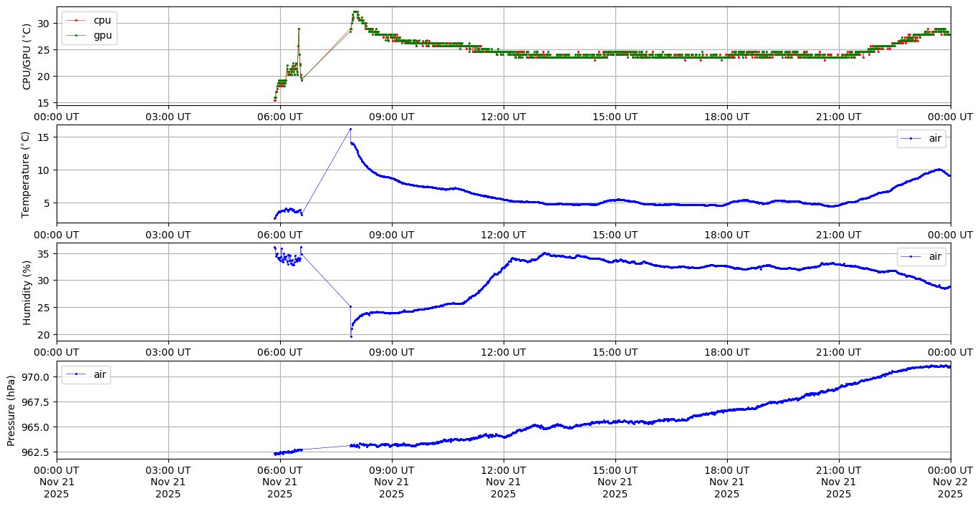Click the green gpu legend line marker
The width and height of the screenshot is (980, 506).
[76, 34]
